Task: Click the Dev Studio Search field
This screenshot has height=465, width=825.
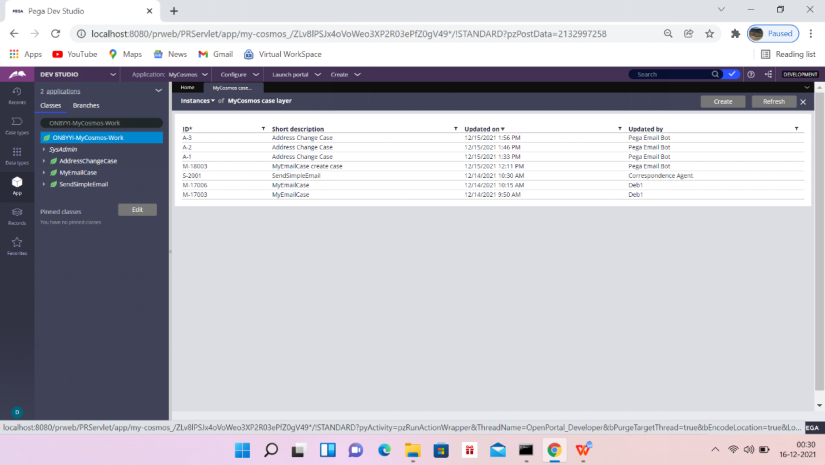Action: (671, 74)
